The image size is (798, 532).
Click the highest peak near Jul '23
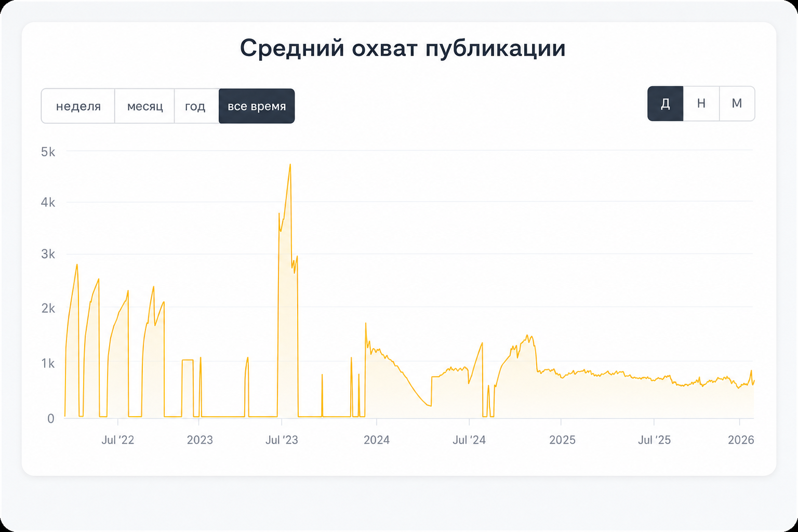[290, 165]
